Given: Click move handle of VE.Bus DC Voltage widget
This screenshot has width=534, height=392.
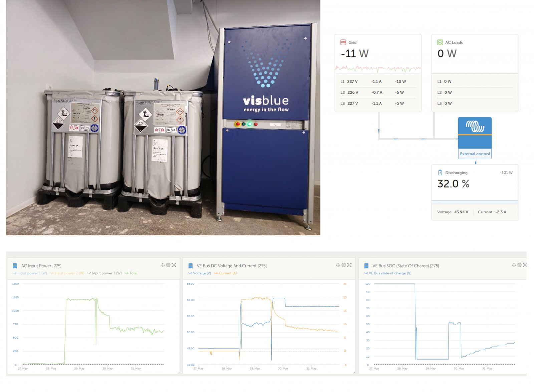Looking at the screenshot, I should click(x=338, y=265).
